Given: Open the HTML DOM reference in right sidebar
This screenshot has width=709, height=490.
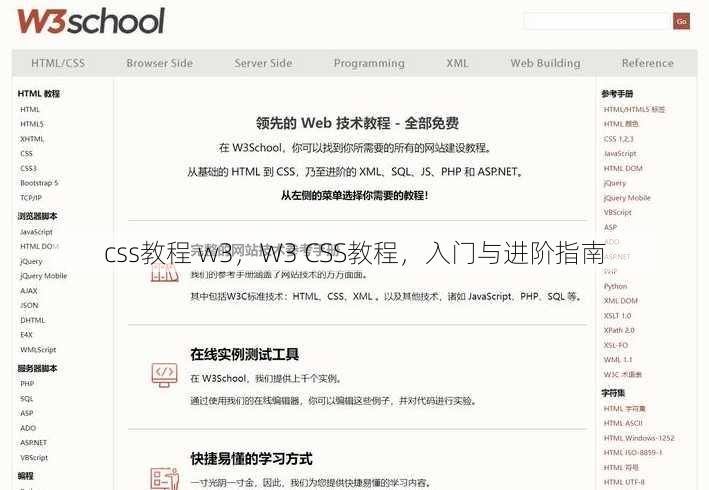Looking at the screenshot, I should click(623, 168).
